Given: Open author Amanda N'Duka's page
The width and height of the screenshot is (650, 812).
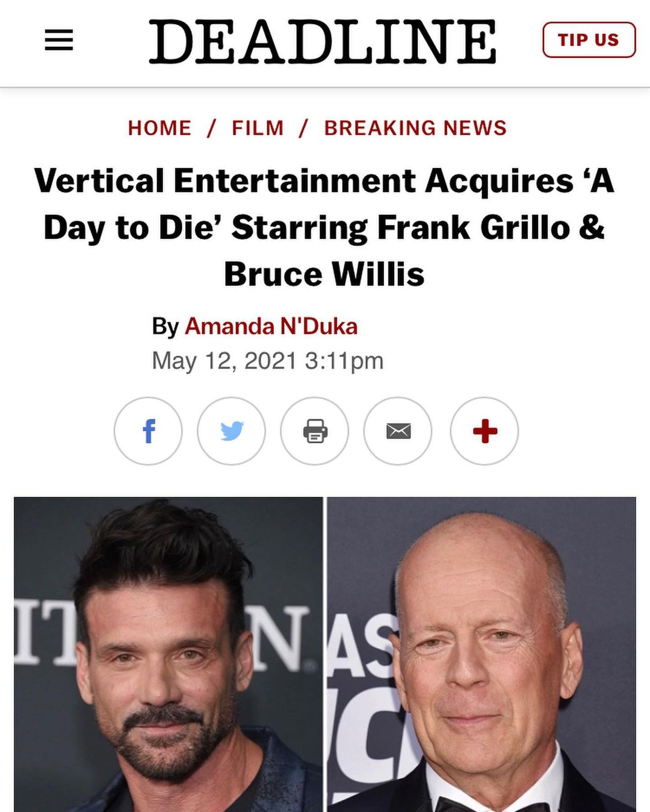Looking at the screenshot, I should click(271, 326).
